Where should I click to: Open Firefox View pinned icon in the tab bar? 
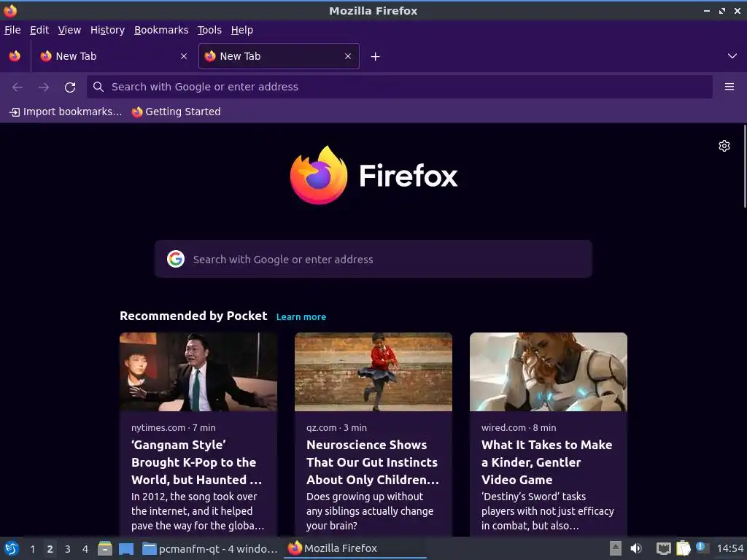coord(15,56)
